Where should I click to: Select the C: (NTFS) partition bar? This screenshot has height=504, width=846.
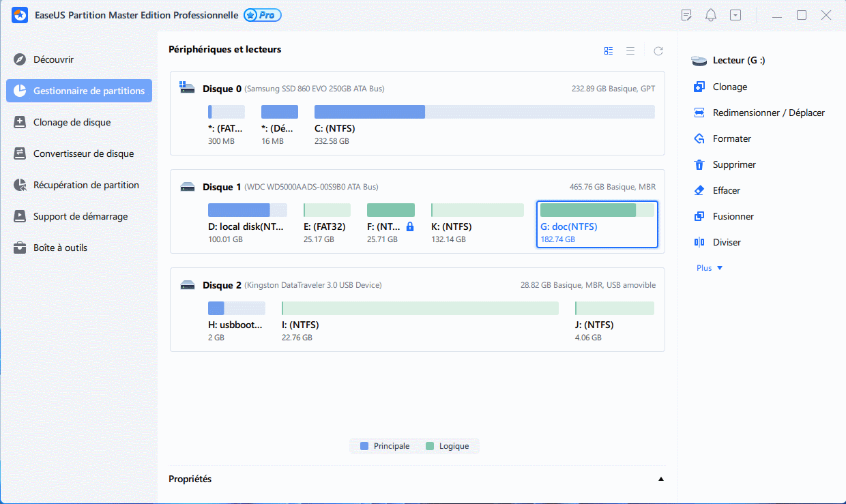pyautogui.click(x=484, y=112)
